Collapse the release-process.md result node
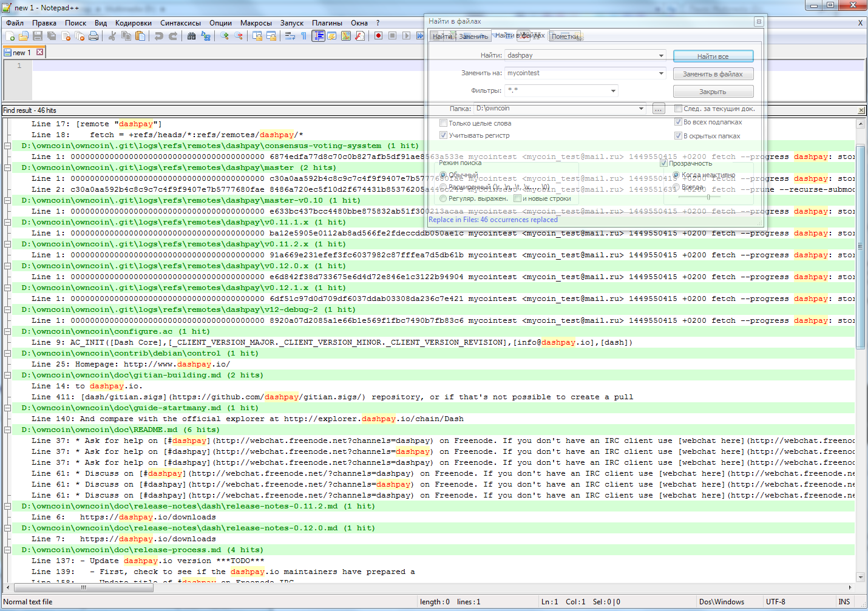 [x=7, y=550]
